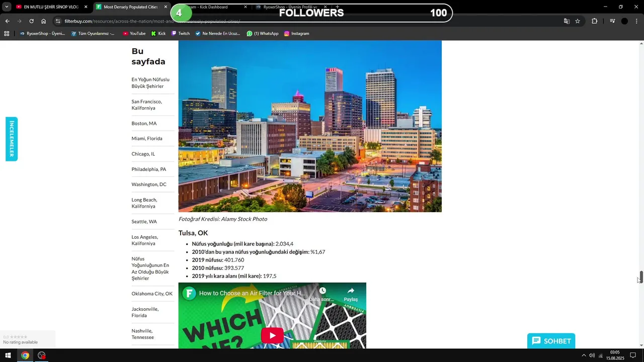
Task: Go to the Philadelphia, PA section
Action: coord(149,169)
